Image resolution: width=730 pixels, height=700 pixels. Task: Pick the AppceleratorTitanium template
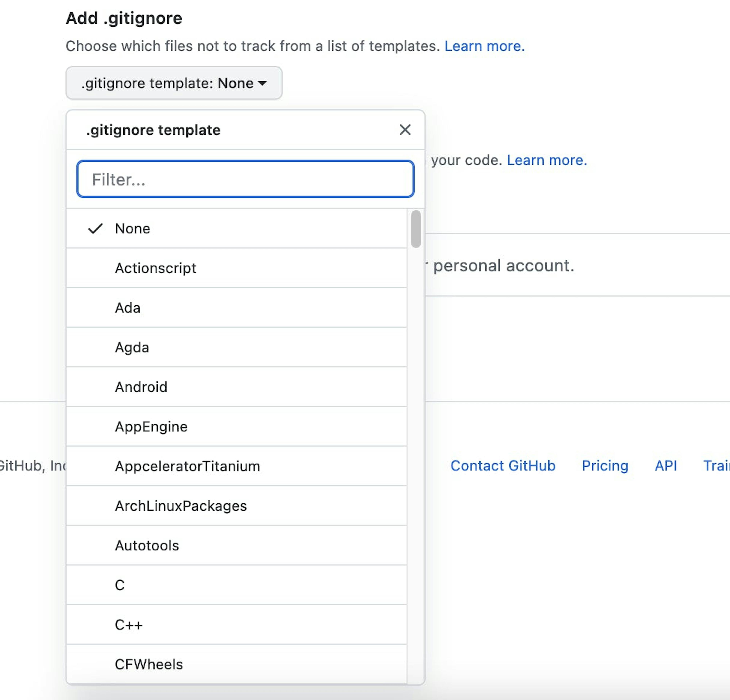pyautogui.click(x=187, y=466)
